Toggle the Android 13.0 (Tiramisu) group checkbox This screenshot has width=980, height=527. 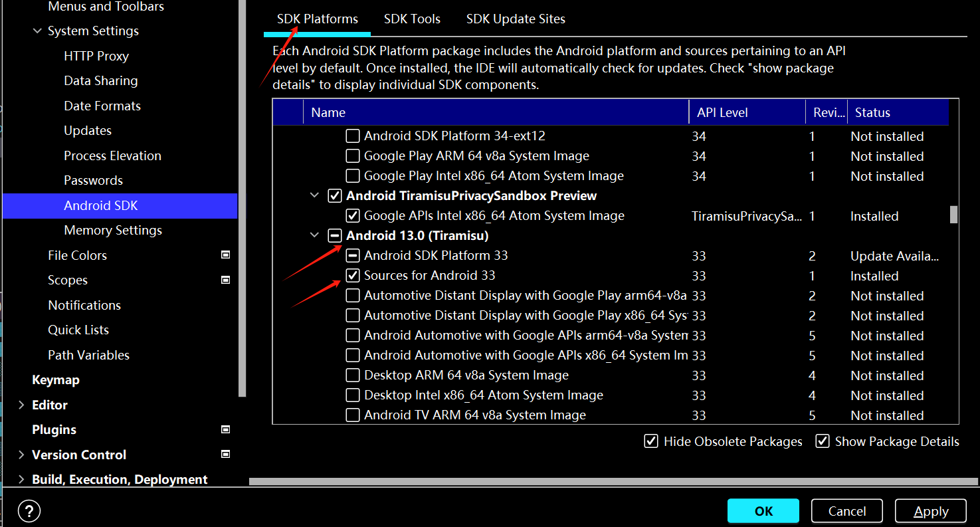click(x=335, y=236)
